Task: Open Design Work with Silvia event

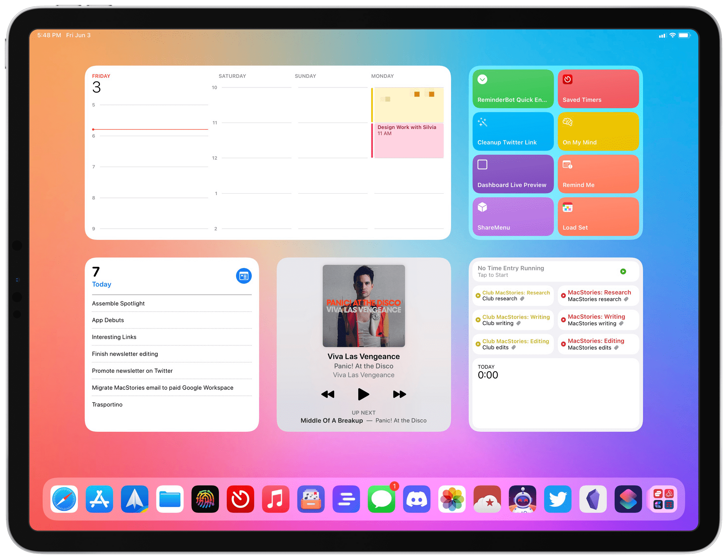Action: click(408, 141)
